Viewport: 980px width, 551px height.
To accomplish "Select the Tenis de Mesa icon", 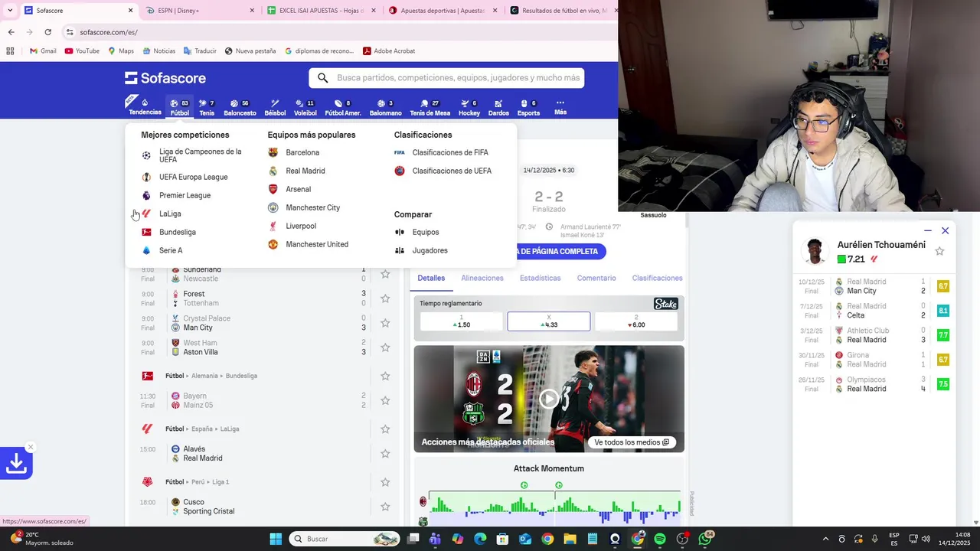I will click(430, 107).
